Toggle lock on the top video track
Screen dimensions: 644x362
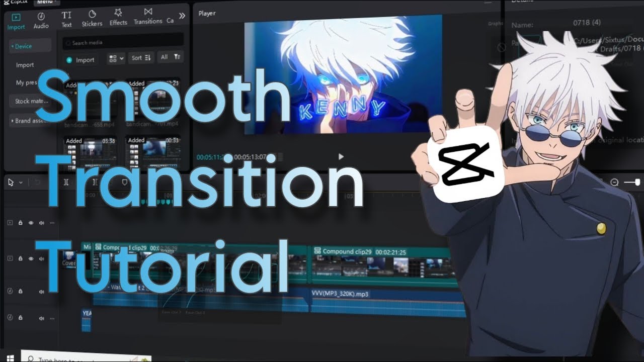pos(20,223)
